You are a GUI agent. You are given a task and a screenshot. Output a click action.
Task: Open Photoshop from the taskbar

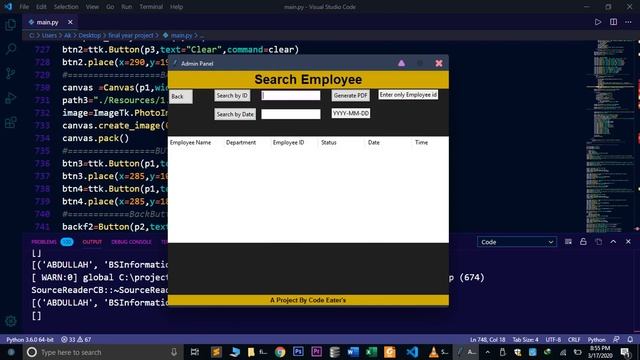[x=298, y=352]
